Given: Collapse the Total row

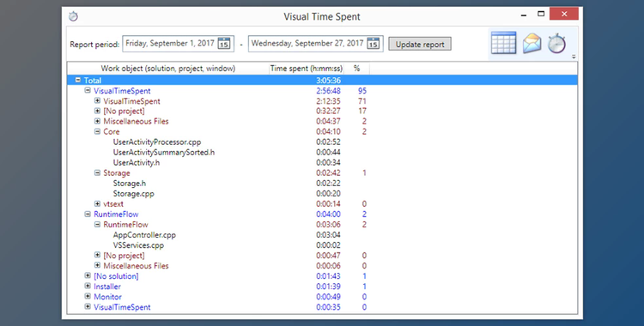Looking at the screenshot, I should click(77, 80).
